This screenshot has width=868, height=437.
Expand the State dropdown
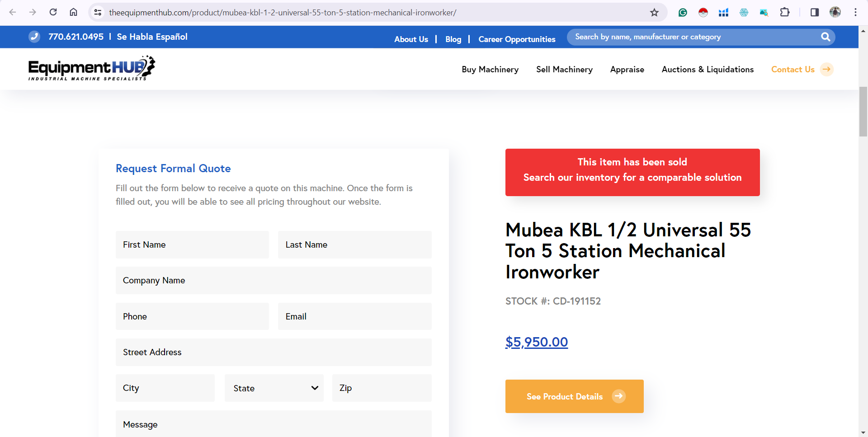pyautogui.click(x=274, y=388)
